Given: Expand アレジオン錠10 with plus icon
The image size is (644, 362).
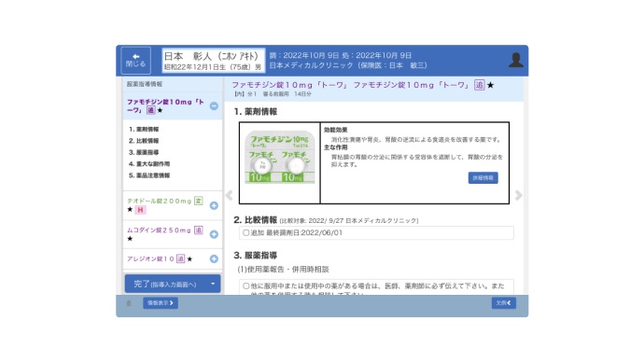Looking at the screenshot, I should click(214, 258).
